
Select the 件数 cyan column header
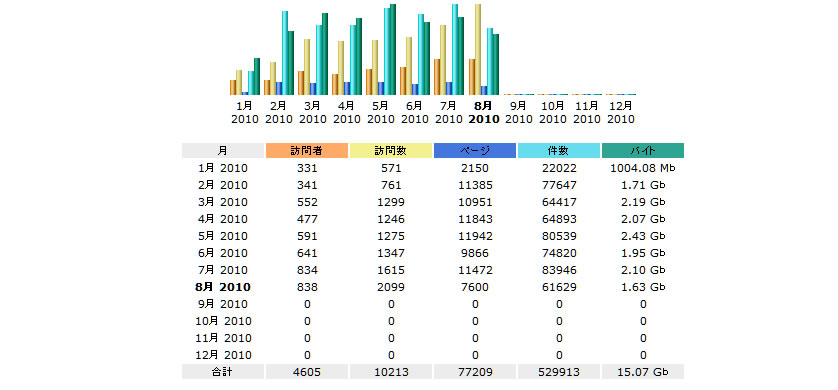(x=558, y=151)
